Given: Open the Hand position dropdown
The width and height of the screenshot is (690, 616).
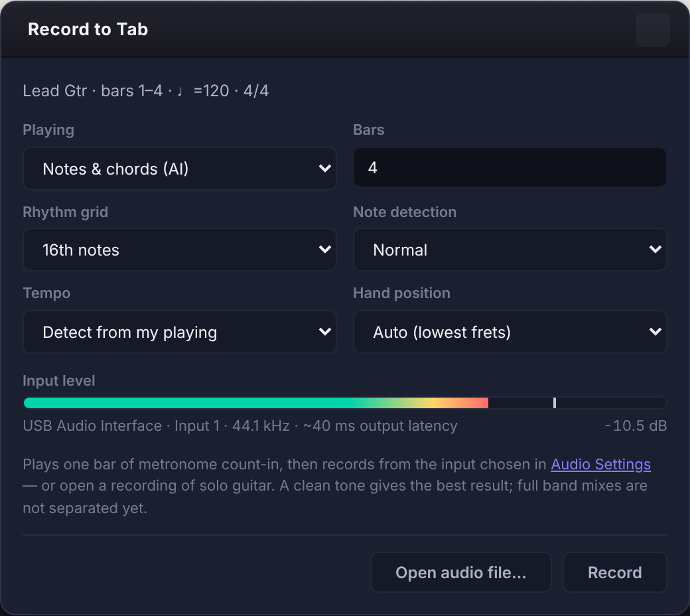Looking at the screenshot, I should (510, 332).
